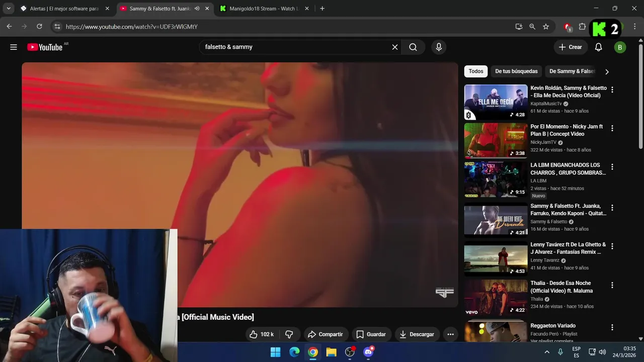Select the De tus búsquedas chip
The width and height of the screenshot is (644, 362).
coord(516,71)
